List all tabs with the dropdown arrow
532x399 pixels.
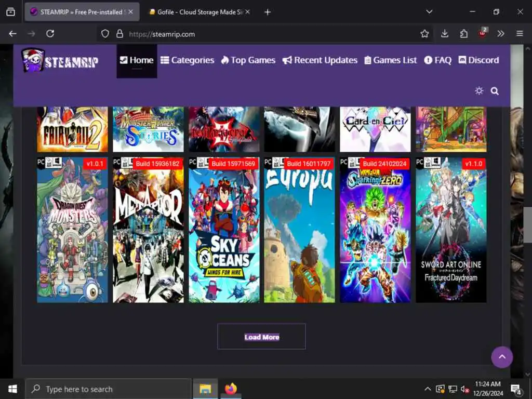429,12
